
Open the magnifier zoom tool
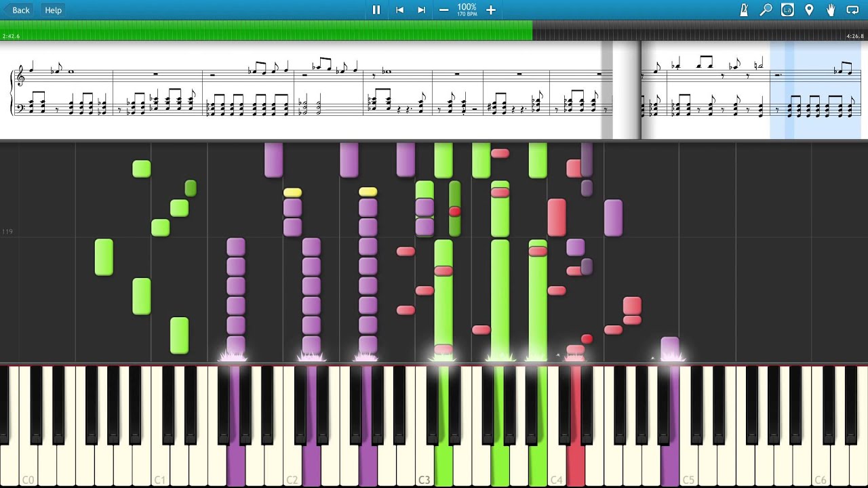766,10
